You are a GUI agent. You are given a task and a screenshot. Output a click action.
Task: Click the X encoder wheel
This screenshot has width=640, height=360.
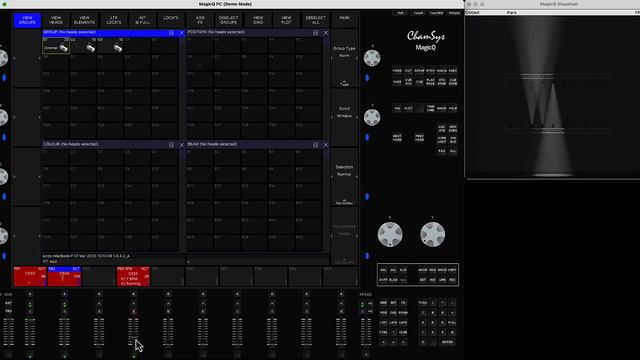coord(390,234)
